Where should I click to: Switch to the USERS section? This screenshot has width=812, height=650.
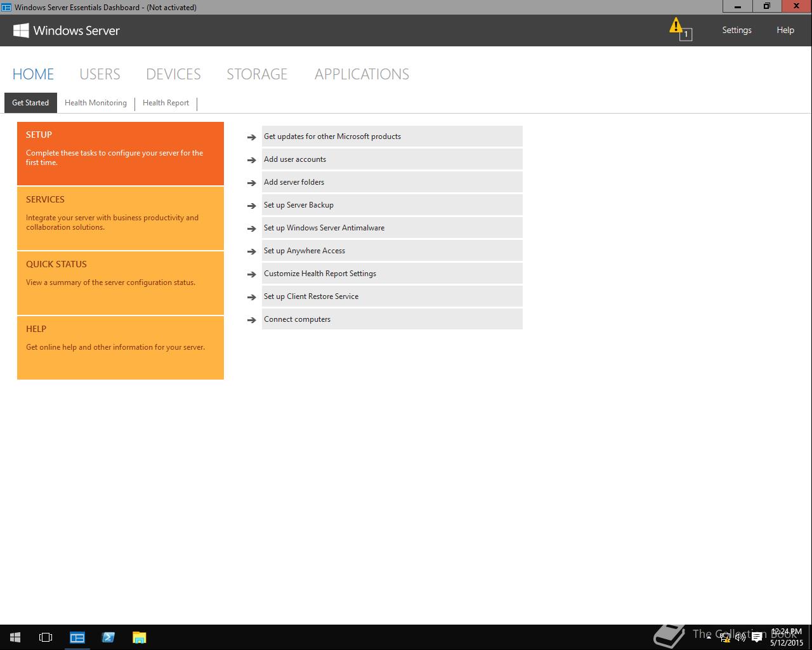click(x=100, y=74)
